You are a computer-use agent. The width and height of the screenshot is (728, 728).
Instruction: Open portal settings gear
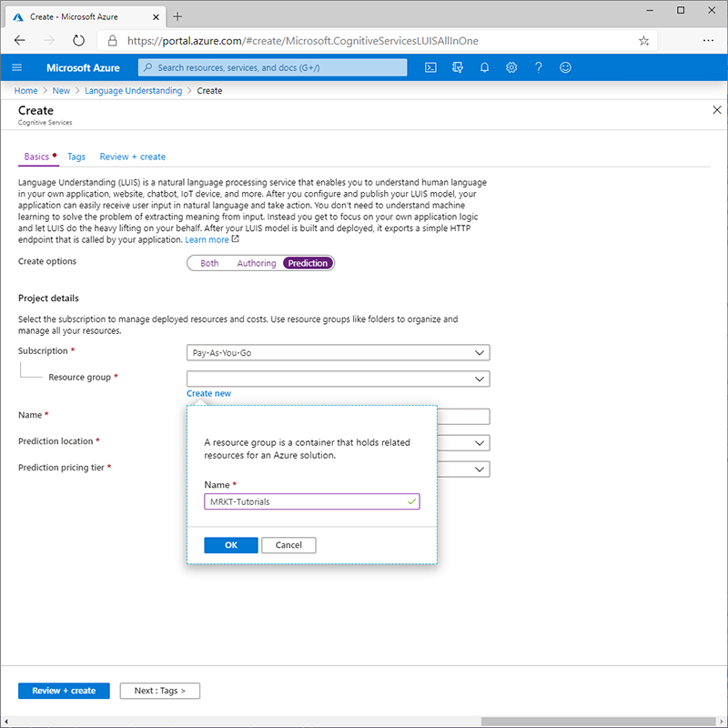point(511,67)
